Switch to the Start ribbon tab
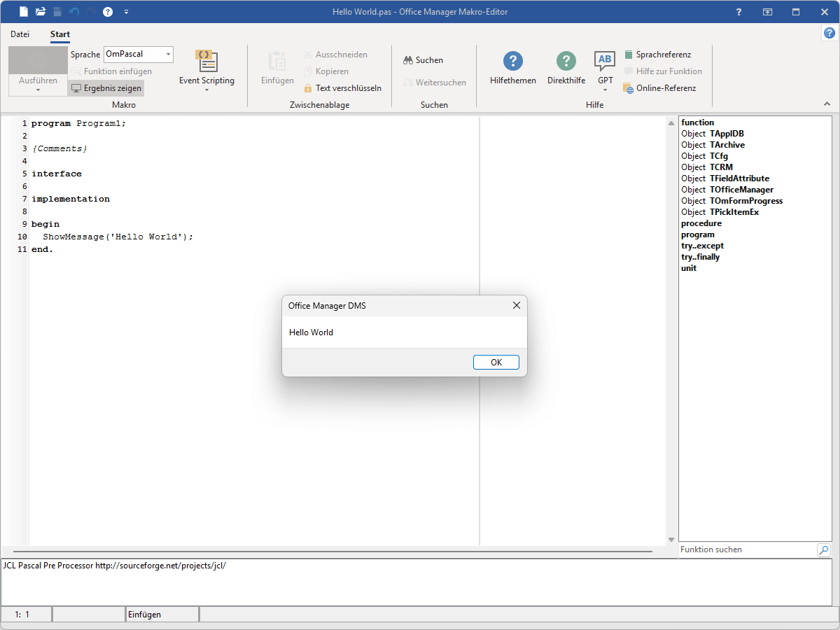Image resolution: width=840 pixels, height=630 pixels. 60,34
